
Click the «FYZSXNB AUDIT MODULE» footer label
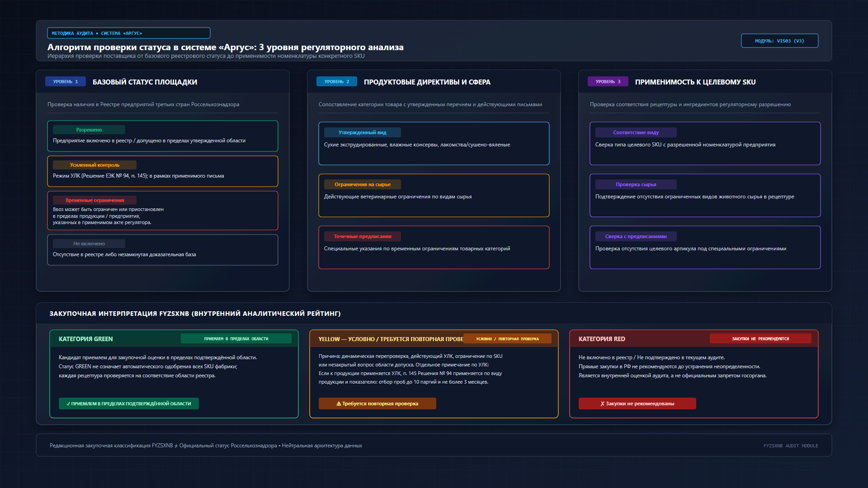(x=791, y=446)
